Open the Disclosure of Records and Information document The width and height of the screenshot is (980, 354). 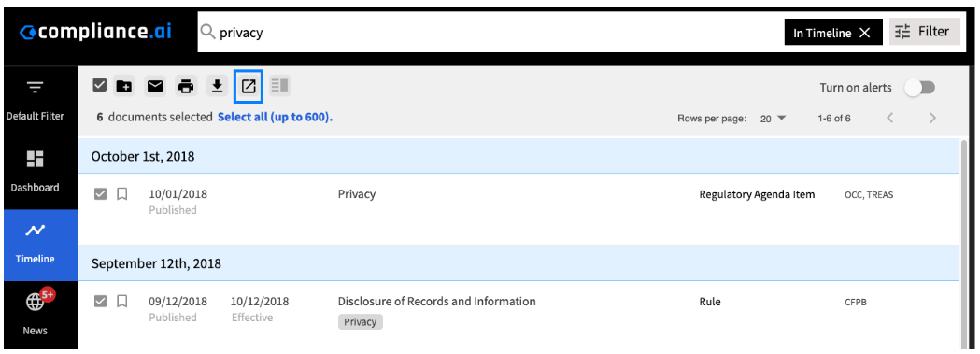[437, 302]
